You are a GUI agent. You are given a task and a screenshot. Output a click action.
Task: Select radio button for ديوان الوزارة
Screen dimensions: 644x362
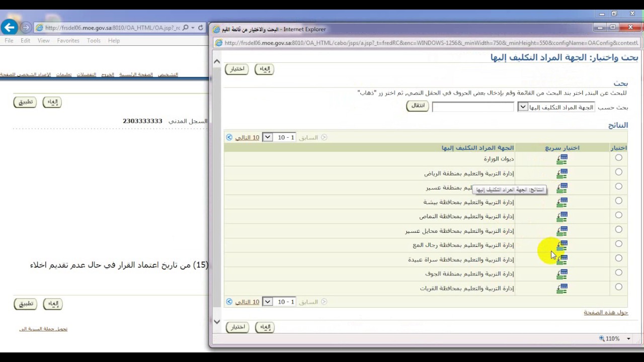pyautogui.click(x=618, y=158)
